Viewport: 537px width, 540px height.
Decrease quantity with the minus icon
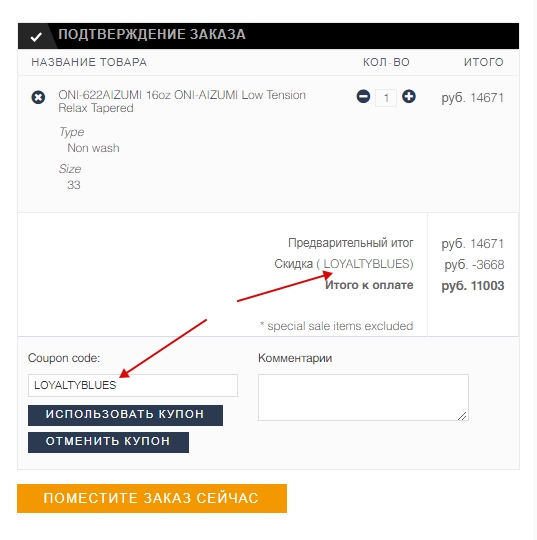coord(363,96)
